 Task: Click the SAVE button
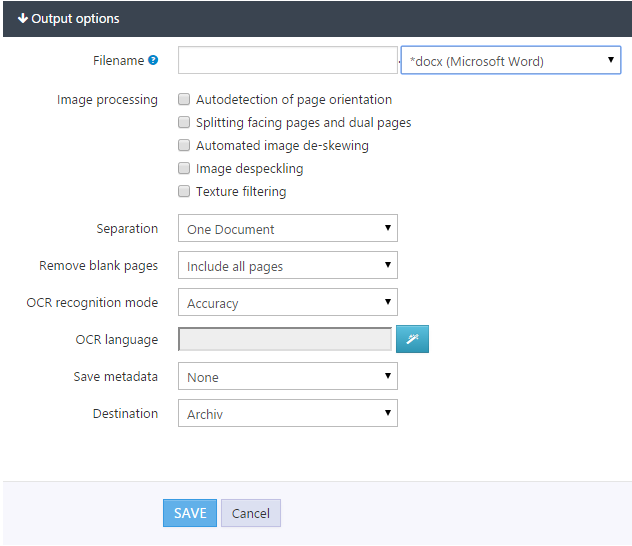point(189,513)
